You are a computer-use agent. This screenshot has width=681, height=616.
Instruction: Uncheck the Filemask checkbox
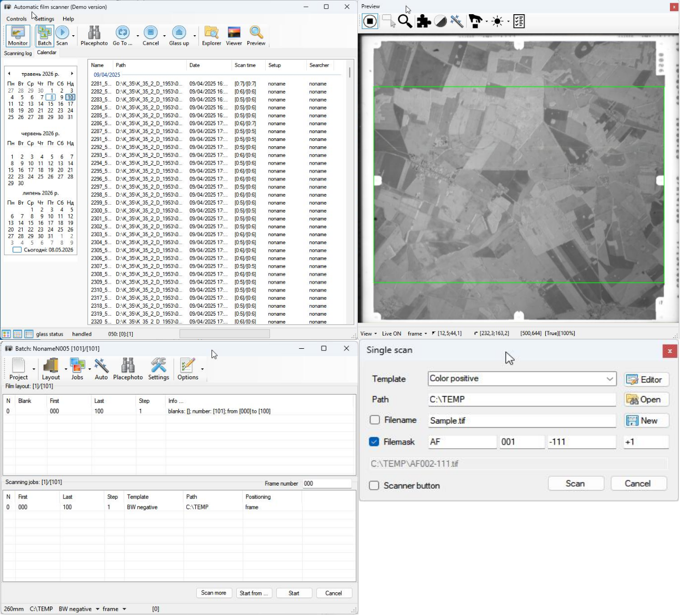pyautogui.click(x=374, y=443)
